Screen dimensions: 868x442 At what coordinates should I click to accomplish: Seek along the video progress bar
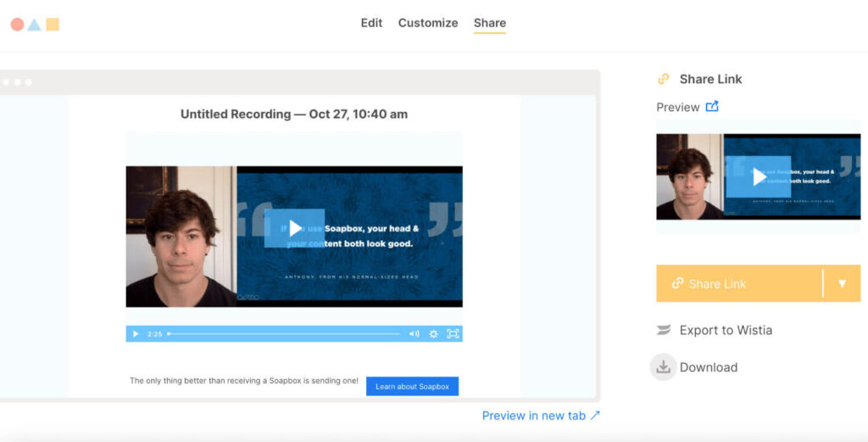pyautogui.click(x=283, y=334)
